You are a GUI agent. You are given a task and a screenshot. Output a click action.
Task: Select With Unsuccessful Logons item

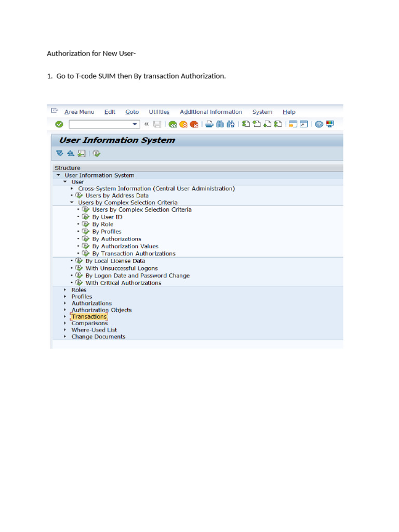122,268
